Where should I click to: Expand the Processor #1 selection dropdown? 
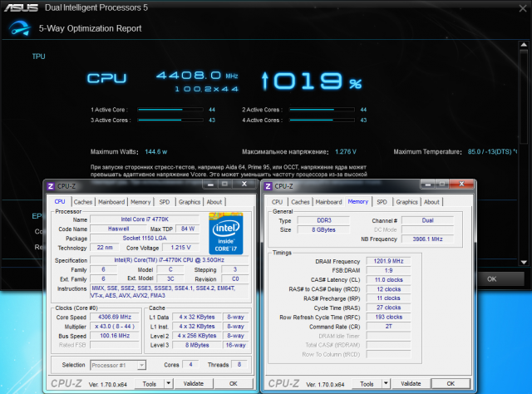point(141,365)
